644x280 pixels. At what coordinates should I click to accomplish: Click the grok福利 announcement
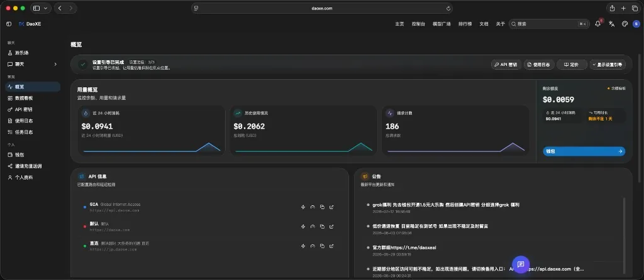(x=446, y=205)
